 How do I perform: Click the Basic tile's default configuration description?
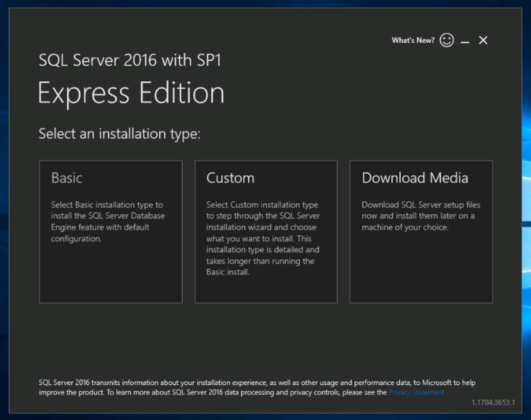107,222
